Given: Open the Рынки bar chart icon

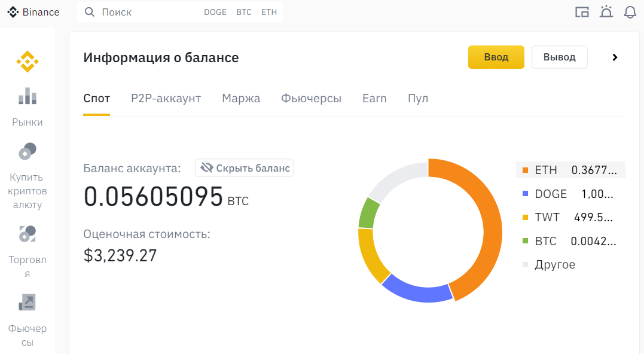Looking at the screenshot, I should pyautogui.click(x=28, y=96).
